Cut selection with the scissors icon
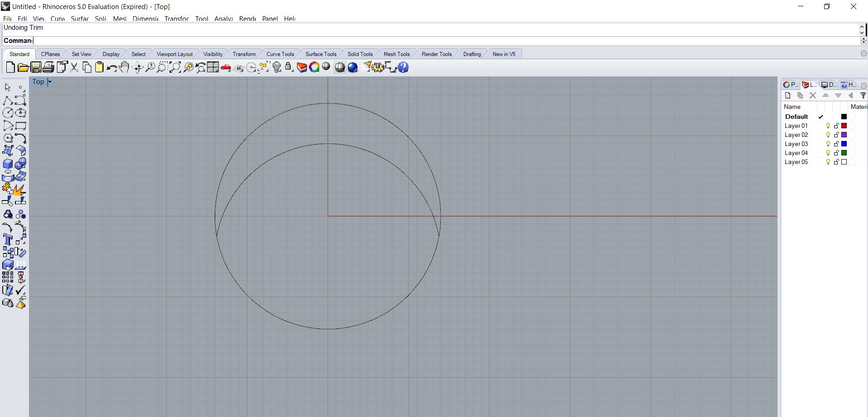The width and height of the screenshot is (868, 417). (x=74, y=67)
